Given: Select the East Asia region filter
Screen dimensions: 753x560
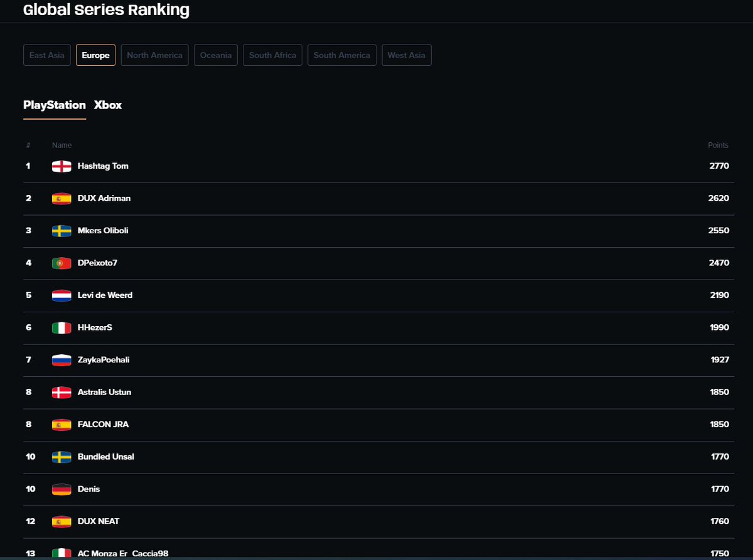Looking at the screenshot, I should point(47,55).
